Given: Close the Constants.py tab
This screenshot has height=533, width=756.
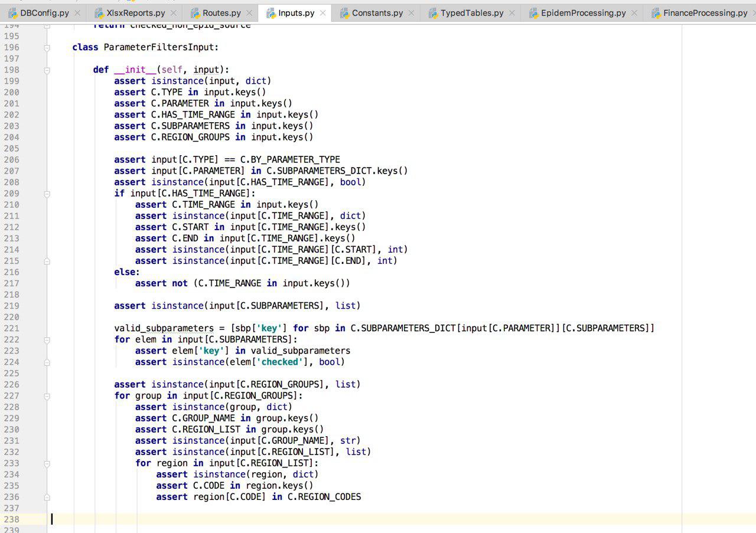Looking at the screenshot, I should [x=412, y=12].
